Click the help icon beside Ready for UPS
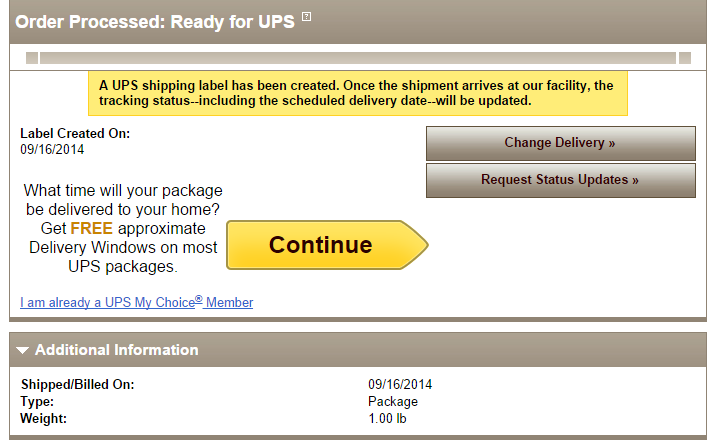The height and width of the screenshot is (440, 714). click(306, 17)
